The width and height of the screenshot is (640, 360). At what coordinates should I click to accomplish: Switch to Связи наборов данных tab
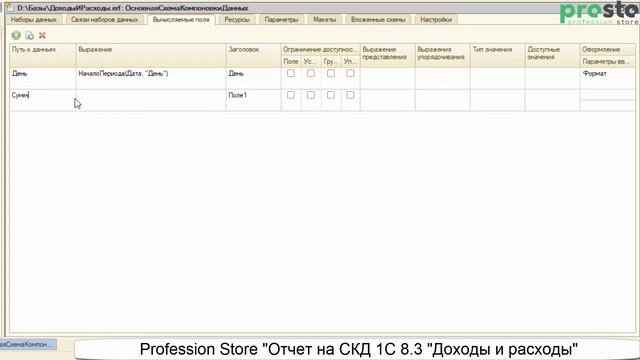[104, 20]
